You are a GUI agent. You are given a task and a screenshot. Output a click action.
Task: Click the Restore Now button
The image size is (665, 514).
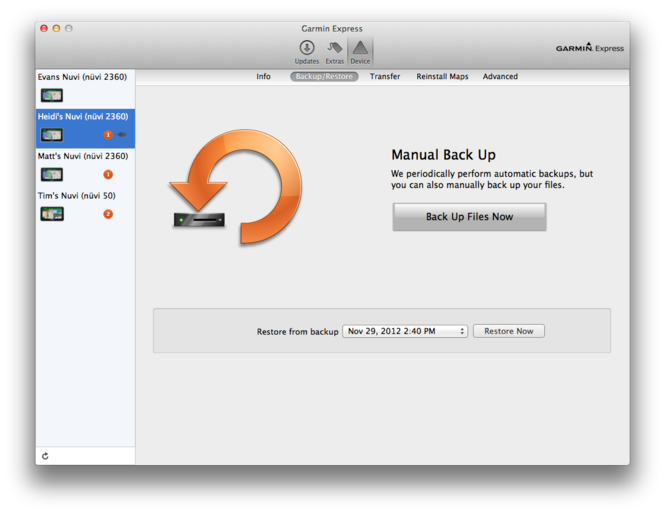(509, 331)
